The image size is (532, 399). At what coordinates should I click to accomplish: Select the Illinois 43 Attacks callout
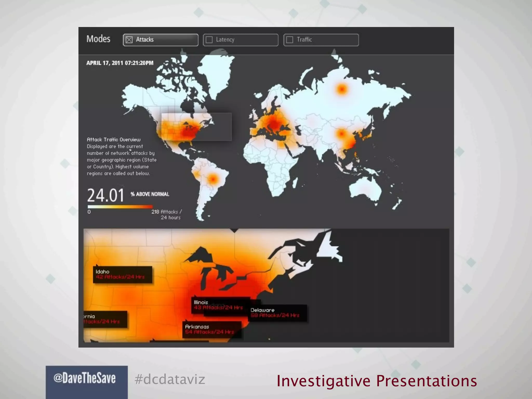coord(221,305)
